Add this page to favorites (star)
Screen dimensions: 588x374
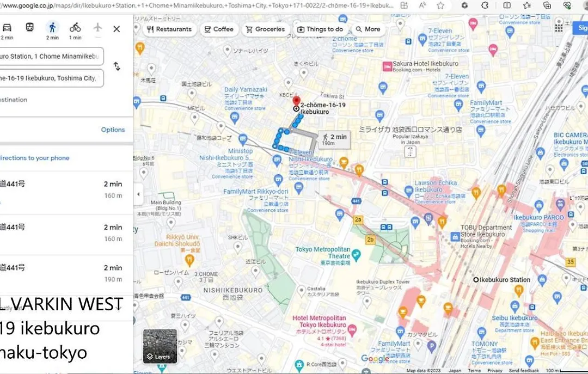tap(440, 5)
